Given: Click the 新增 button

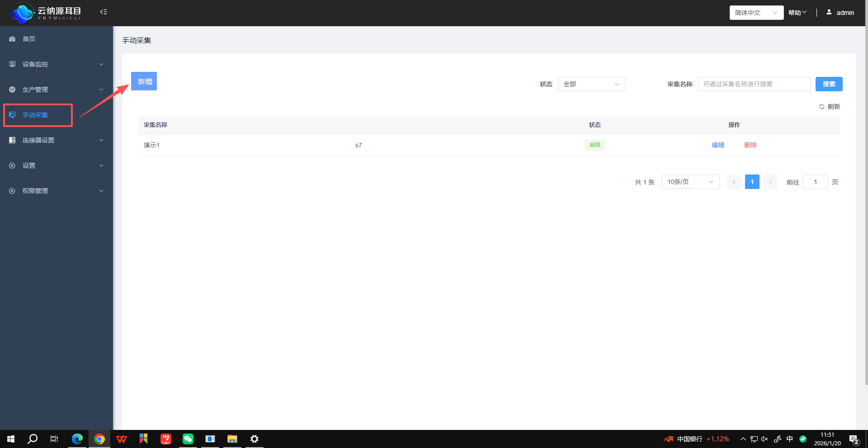Looking at the screenshot, I should pyautogui.click(x=144, y=81).
